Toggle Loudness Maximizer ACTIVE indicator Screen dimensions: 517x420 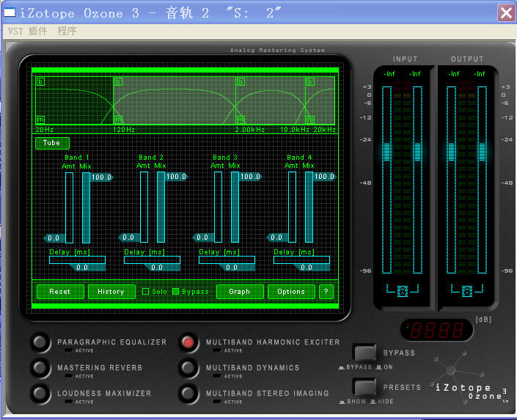point(69,402)
